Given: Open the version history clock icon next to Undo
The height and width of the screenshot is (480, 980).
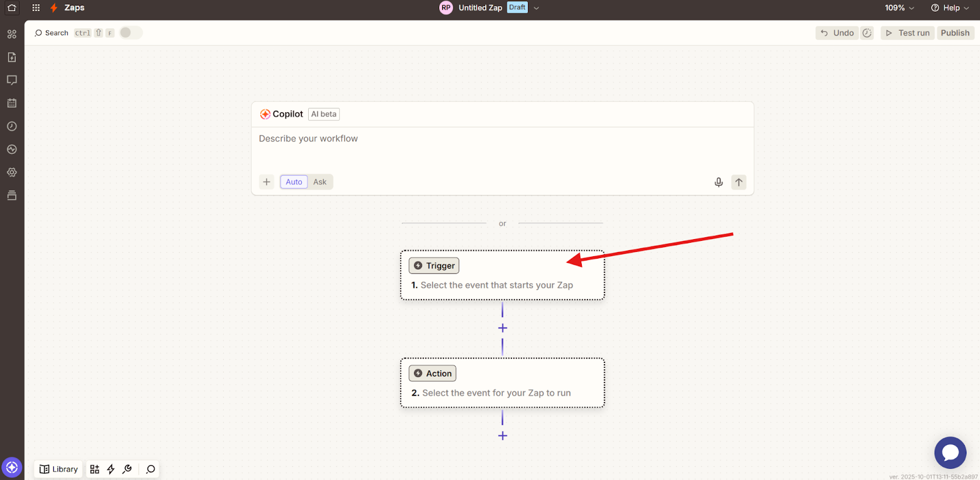Looking at the screenshot, I should [867, 33].
